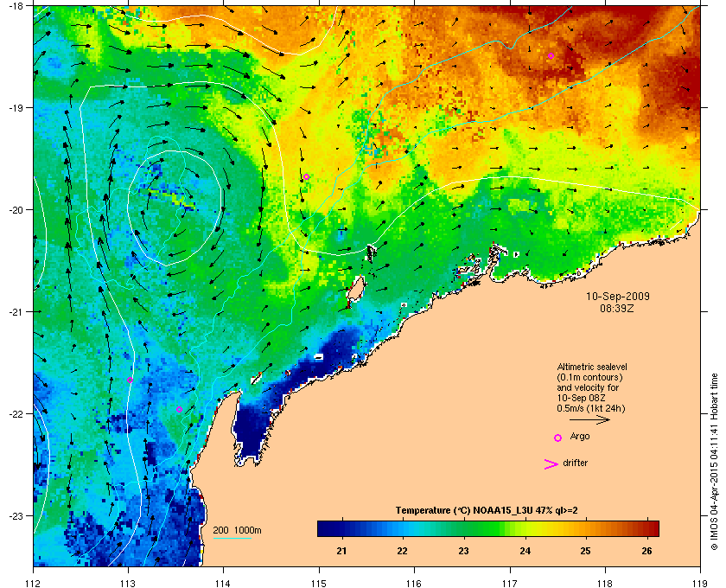Click the date label 10-Sep-2009
The image size is (726, 588).
618,297
